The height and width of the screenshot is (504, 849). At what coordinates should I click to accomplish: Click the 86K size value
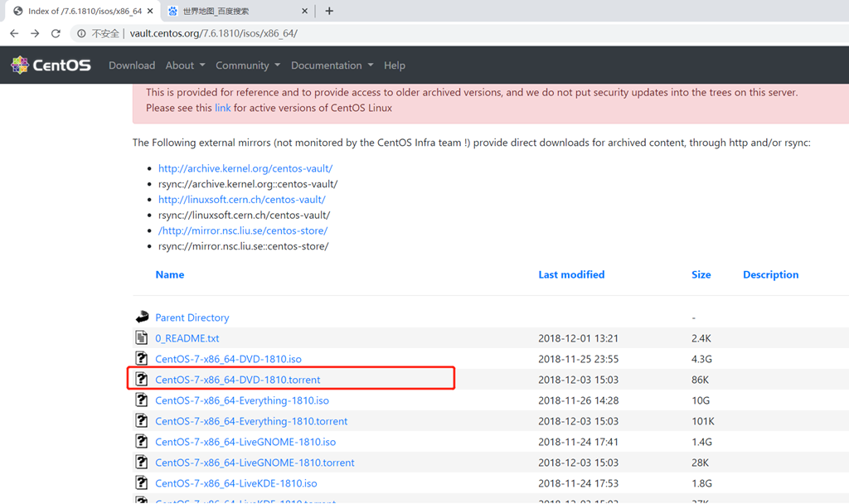(x=700, y=380)
